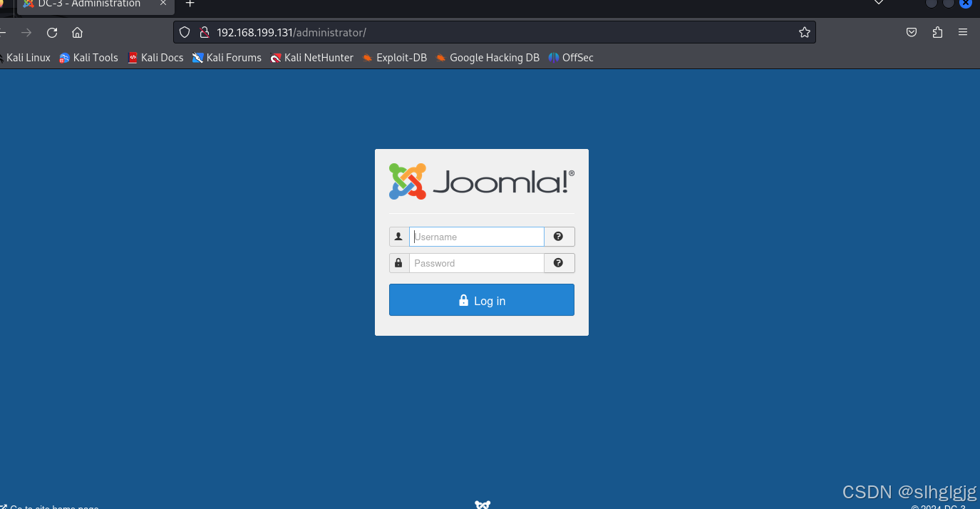Open the password help question mark
This screenshot has width=980, height=509.
tap(559, 263)
